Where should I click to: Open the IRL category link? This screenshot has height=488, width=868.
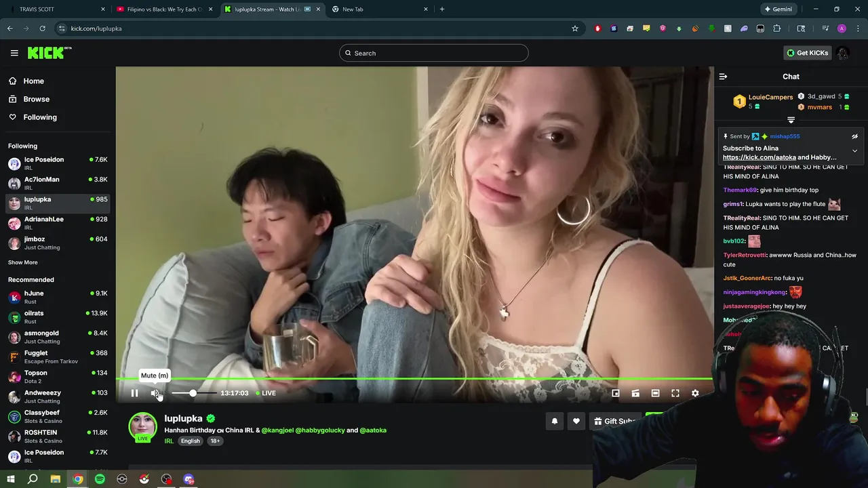pos(169,441)
